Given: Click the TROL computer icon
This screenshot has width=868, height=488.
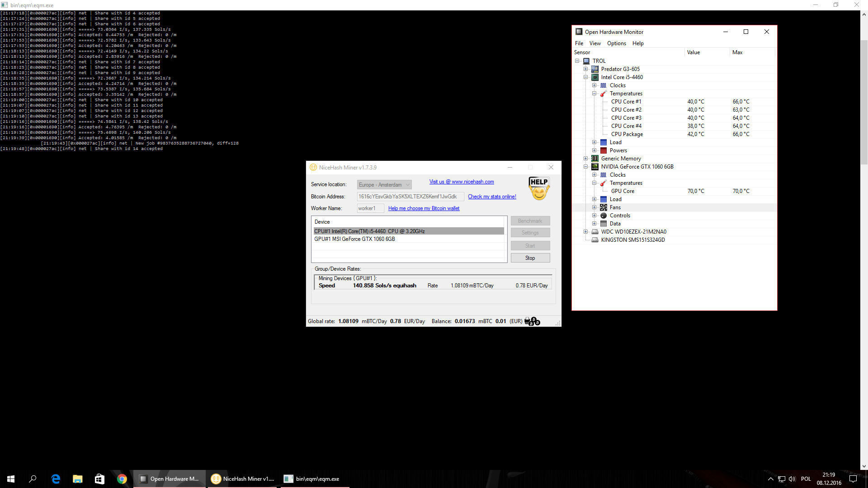Looking at the screenshot, I should pyautogui.click(x=586, y=61).
